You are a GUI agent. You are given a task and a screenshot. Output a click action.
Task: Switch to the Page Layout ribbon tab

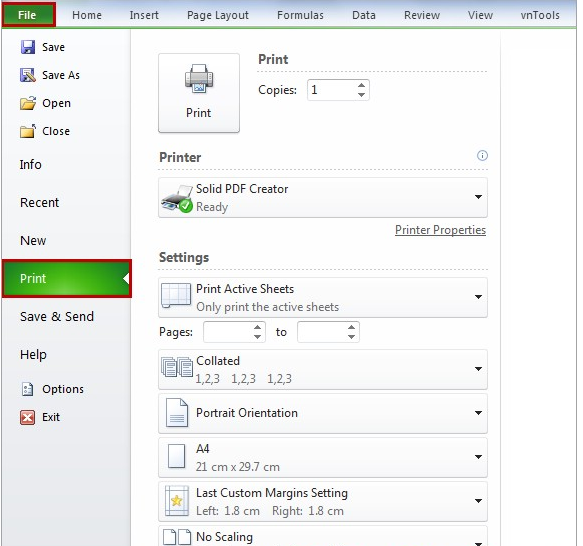tap(218, 15)
